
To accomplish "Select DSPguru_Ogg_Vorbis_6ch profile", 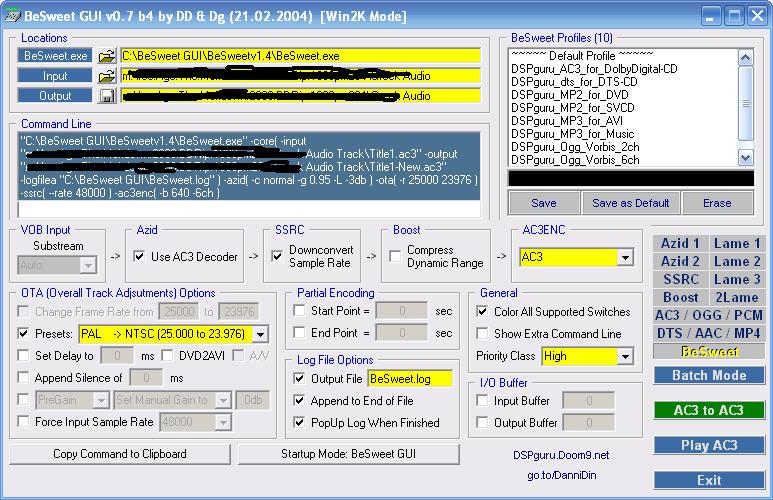I will tap(575, 160).
